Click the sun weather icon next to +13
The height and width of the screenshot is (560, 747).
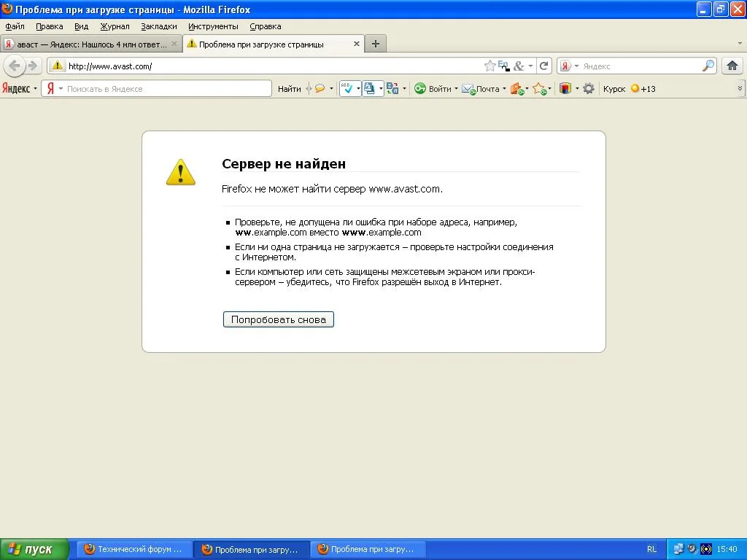point(635,88)
